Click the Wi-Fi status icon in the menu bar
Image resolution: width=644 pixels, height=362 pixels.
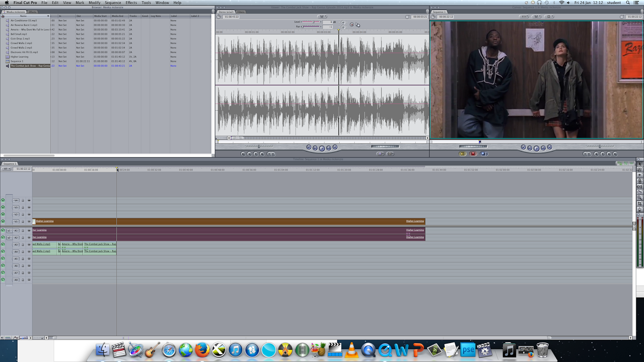coord(561,2)
